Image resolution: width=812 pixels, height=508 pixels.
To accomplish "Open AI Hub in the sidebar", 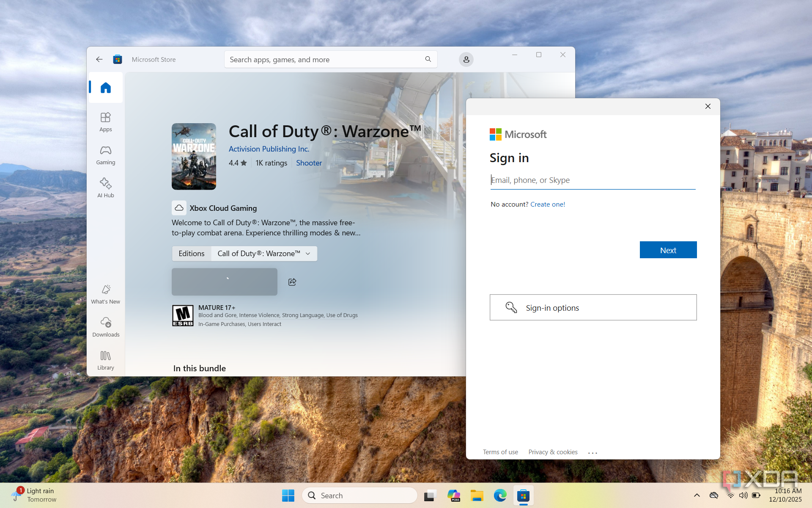I will pyautogui.click(x=106, y=188).
